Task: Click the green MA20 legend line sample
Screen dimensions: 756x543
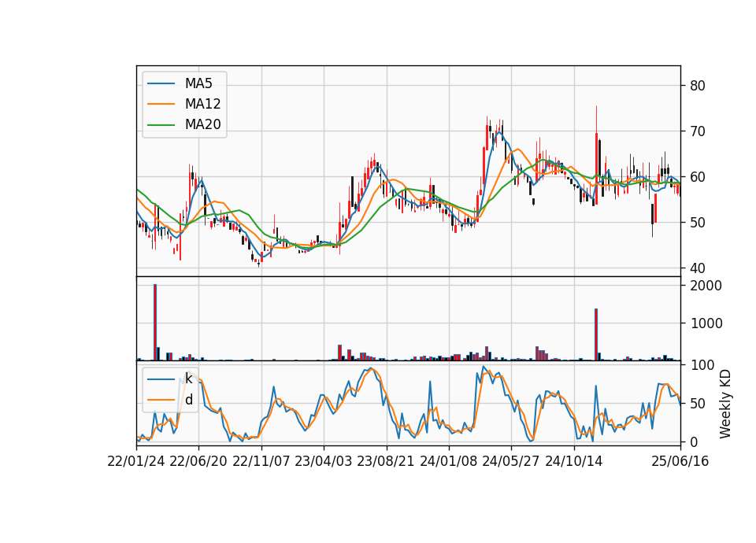Action: [x=161, y=124]
